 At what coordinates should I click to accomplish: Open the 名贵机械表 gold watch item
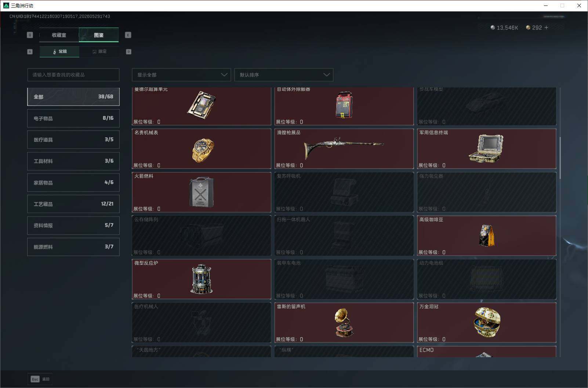(x=203, y=150)
